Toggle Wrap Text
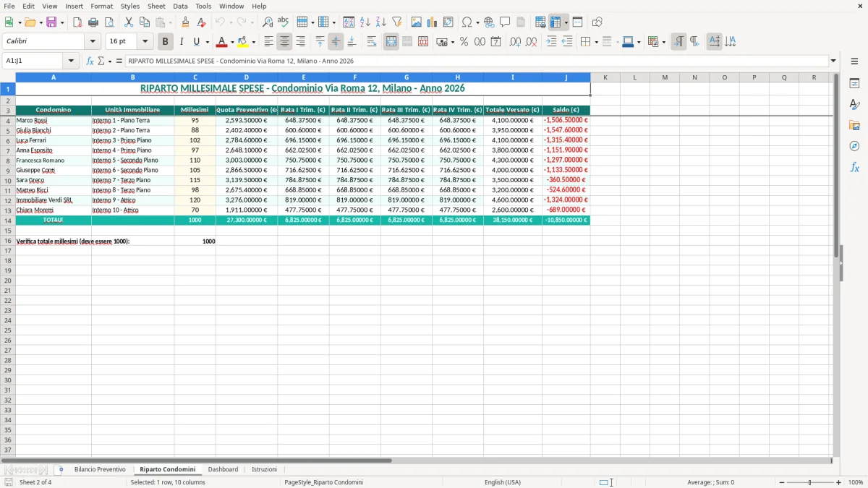 372,42
